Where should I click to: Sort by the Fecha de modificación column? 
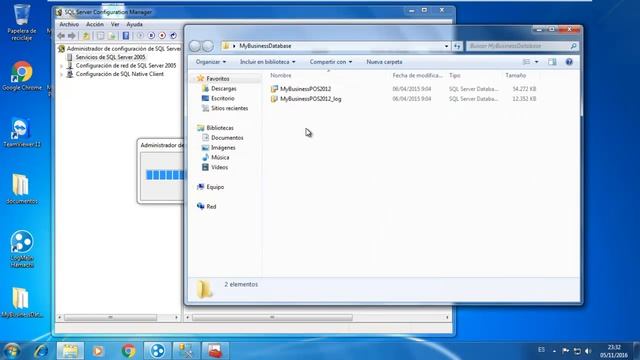(x=418, y=76)
